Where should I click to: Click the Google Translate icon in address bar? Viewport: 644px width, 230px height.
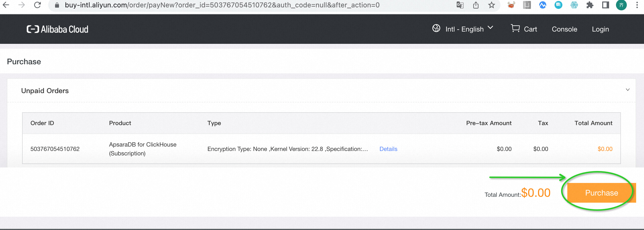click(460, 5)
